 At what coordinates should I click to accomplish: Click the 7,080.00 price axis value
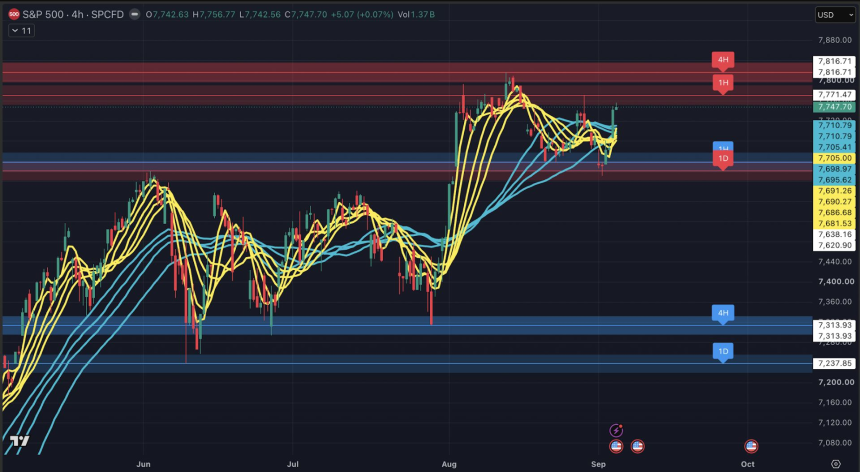835,442
